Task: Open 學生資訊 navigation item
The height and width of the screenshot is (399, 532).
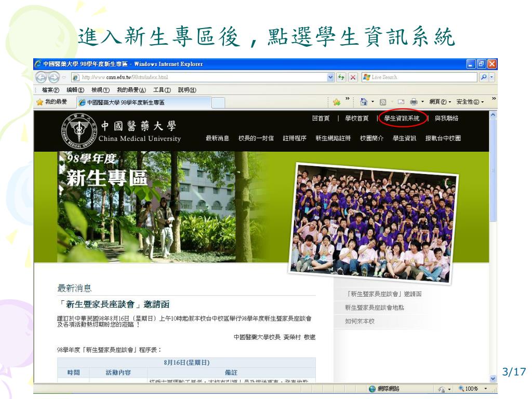Action: click(x=404, y=138)
